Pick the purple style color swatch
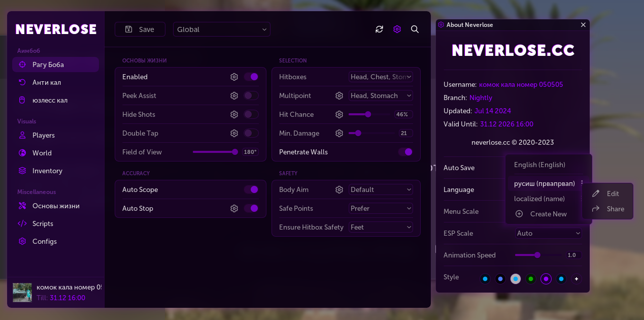 point(546,279)
